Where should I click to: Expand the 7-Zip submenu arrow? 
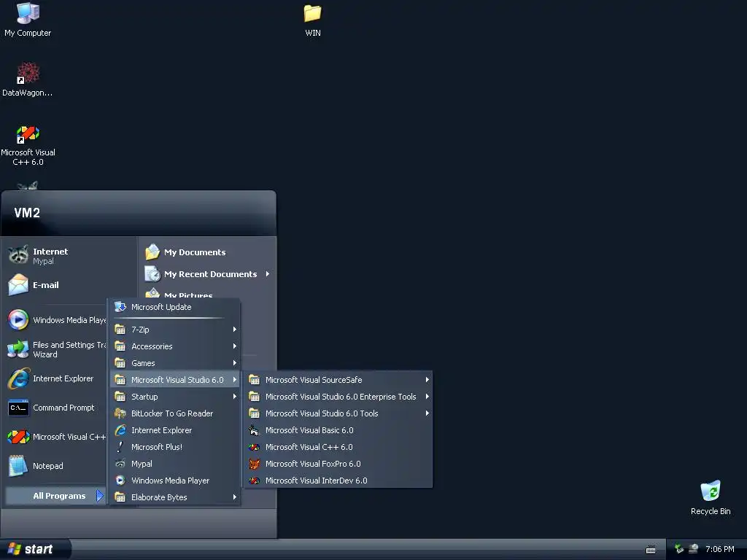(x=234, y=329)
